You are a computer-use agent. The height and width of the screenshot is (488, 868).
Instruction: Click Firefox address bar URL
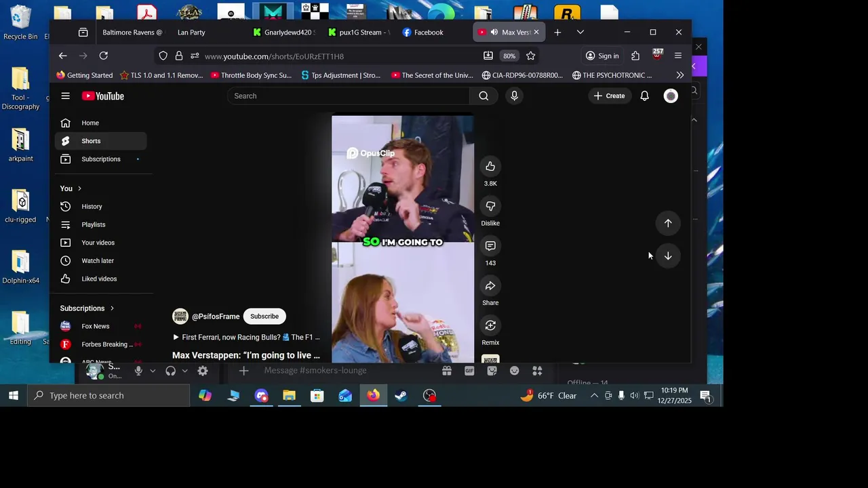274,56
